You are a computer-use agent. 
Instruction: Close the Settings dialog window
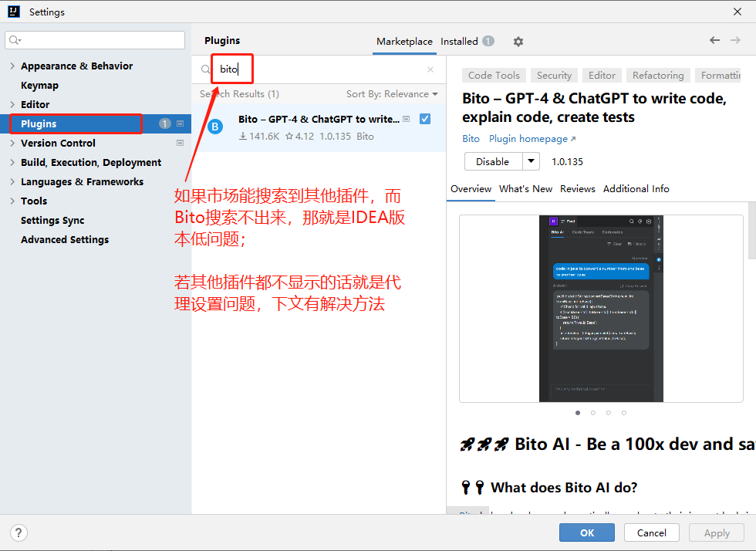[737, 12]
